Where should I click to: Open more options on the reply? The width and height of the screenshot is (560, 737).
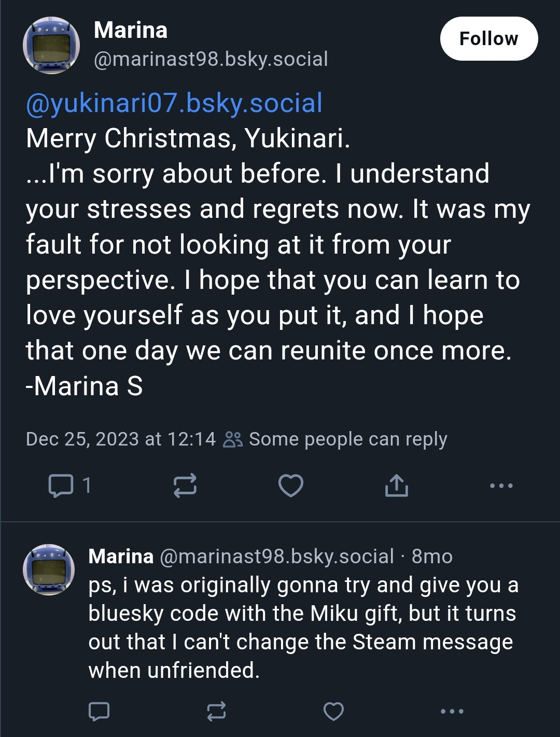click(452, 711)
